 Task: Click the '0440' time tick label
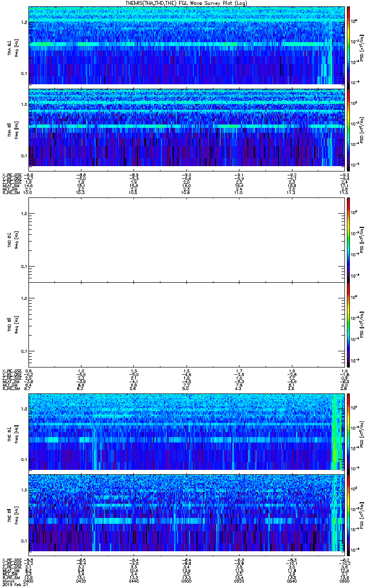(134, 581)
